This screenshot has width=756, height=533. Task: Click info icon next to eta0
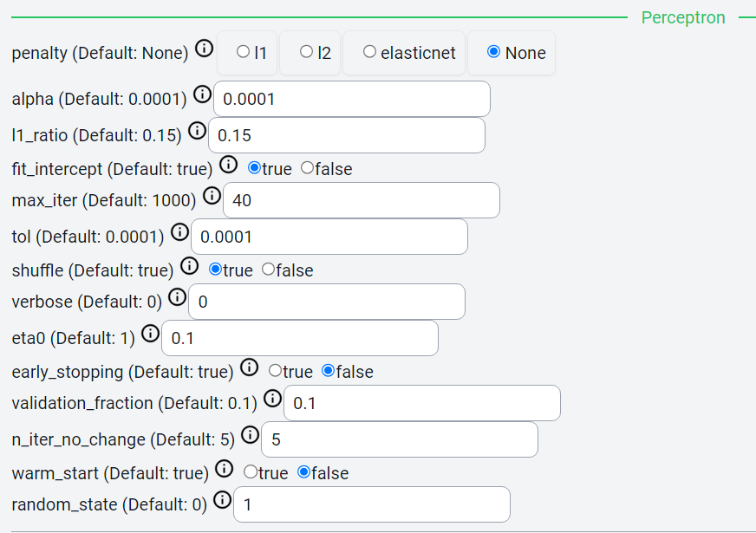tap(151, 334)
